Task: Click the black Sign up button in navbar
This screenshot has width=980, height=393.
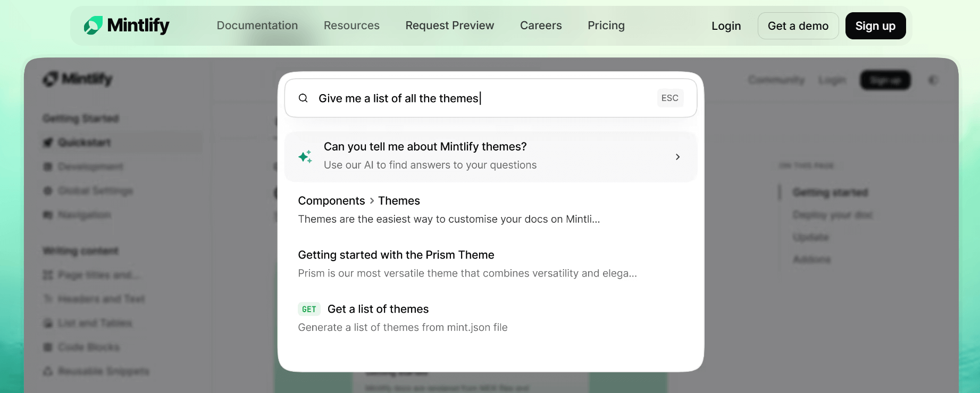Action: 875,26
